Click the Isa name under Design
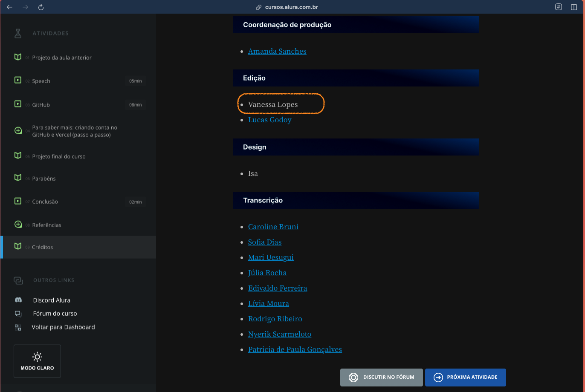Image resolution: width=585 pixels, height=392 pixels. pyautogui.click(x=253, y=173)
